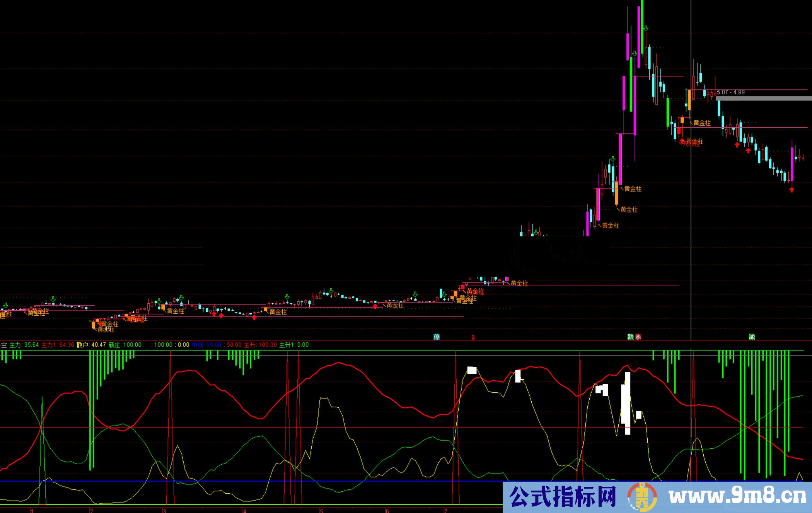The image size is (812, 513).
Task: Click the 5.07 - 4.99 price label
Action: point(731,92)
